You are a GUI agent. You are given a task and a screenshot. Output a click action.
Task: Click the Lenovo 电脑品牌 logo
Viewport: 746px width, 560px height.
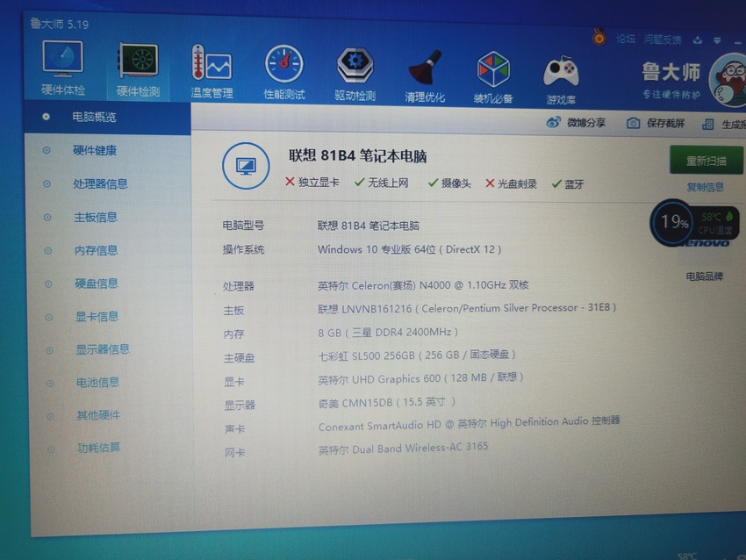[705, 244]
